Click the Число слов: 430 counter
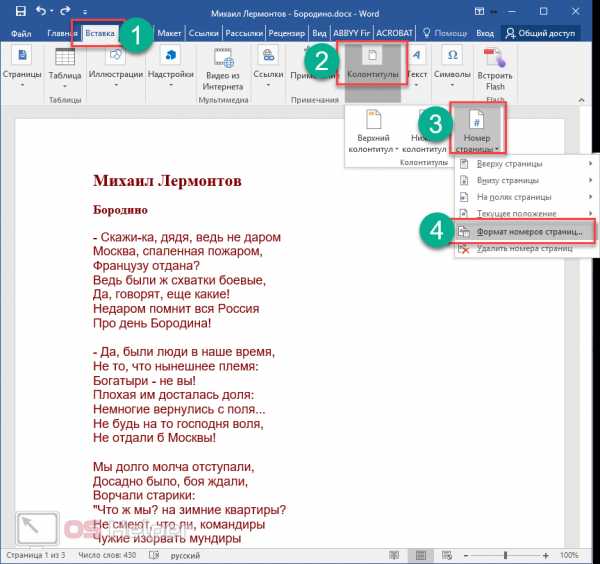 [x=107, y=555]
